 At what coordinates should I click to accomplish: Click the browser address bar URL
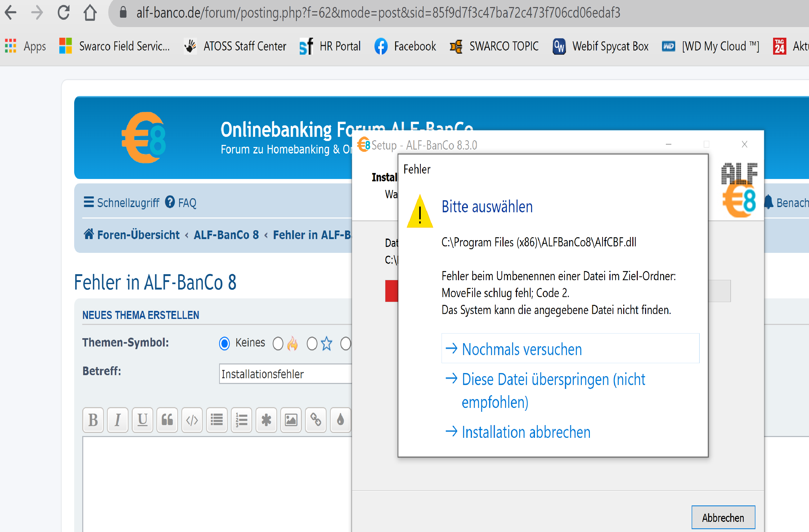[x=378, y=12]
